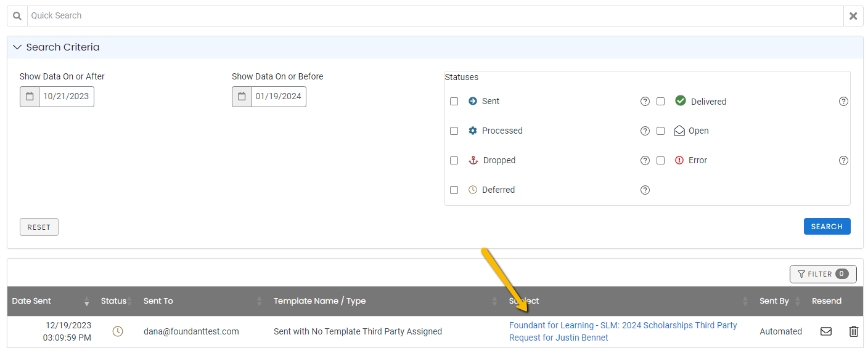The height and width of the screenshot is (348, 868).
Task: Click the blue SEARCH button
Action: [x=827, y=227]
